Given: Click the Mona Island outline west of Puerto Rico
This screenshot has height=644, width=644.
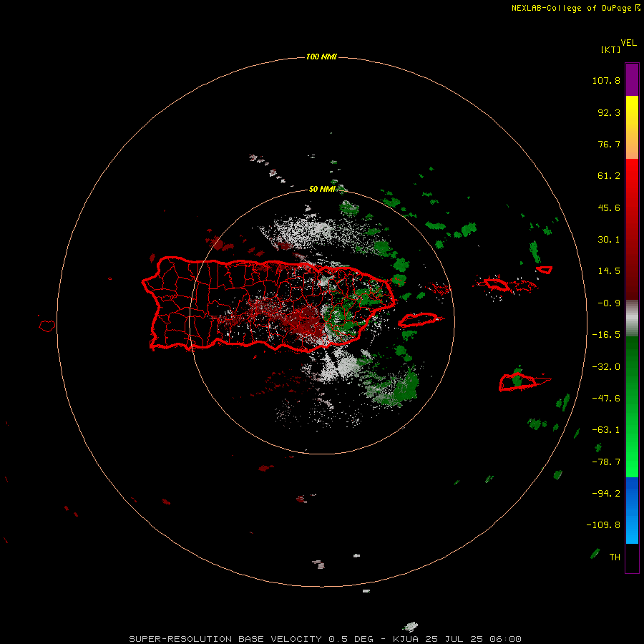Looking at the screenshot, I should coord(47,326).
